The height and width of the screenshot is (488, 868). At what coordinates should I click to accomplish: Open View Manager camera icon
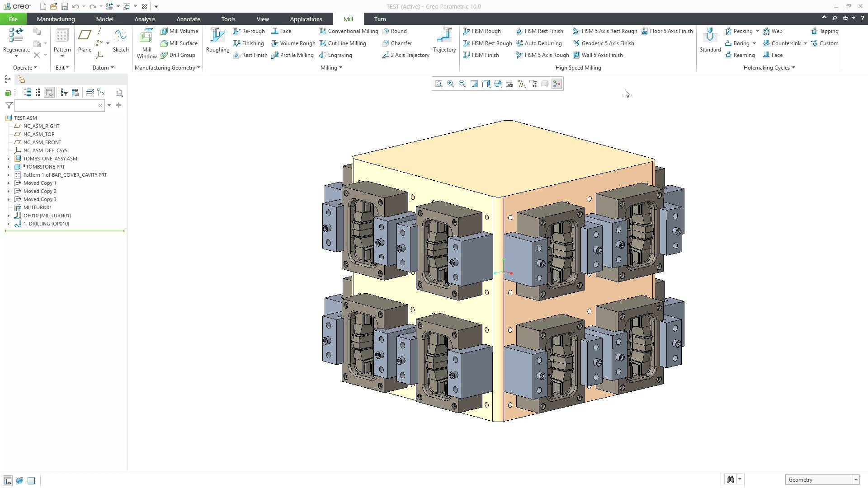coord(509,84)
